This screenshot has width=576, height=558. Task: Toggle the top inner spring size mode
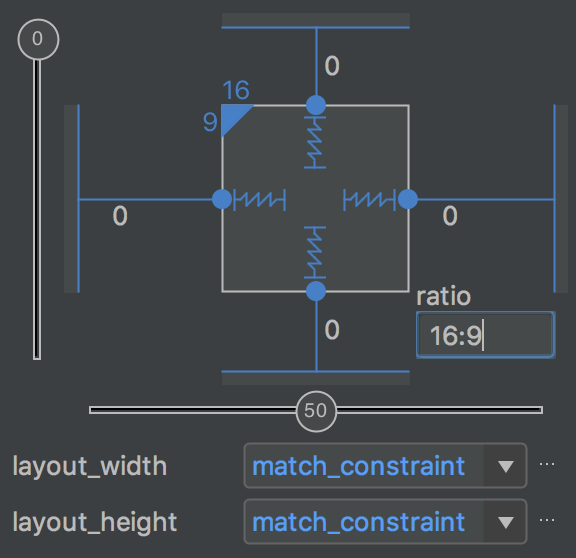(315, 143)
